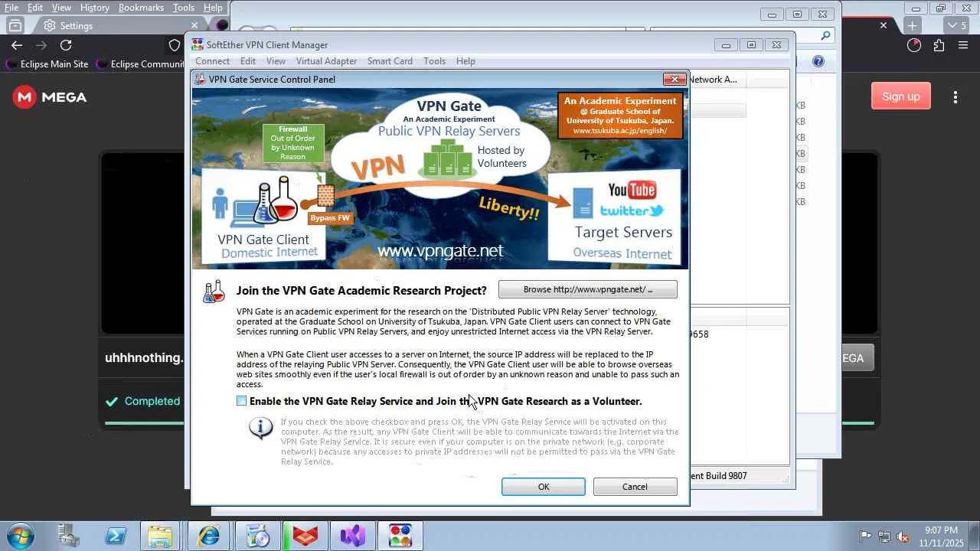Click the Completed status text
The image size is (980, 551).
[152, 401]
